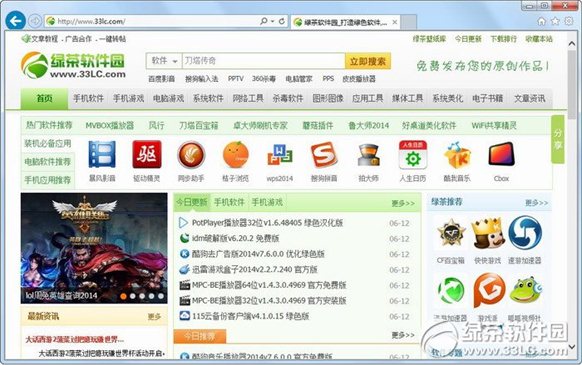Viewport: 582px width, 365px height.
Task: Open the 桔子浏览 orange icon
Action: [235, 154]
